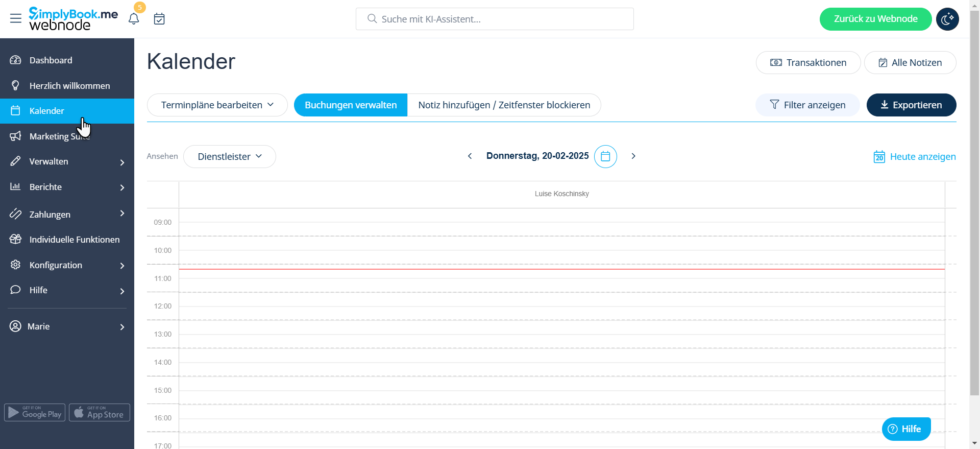Click Heute anzeigen link
Image resolution: width=980 pixels, height=449 pixels.
pos(915,157)
